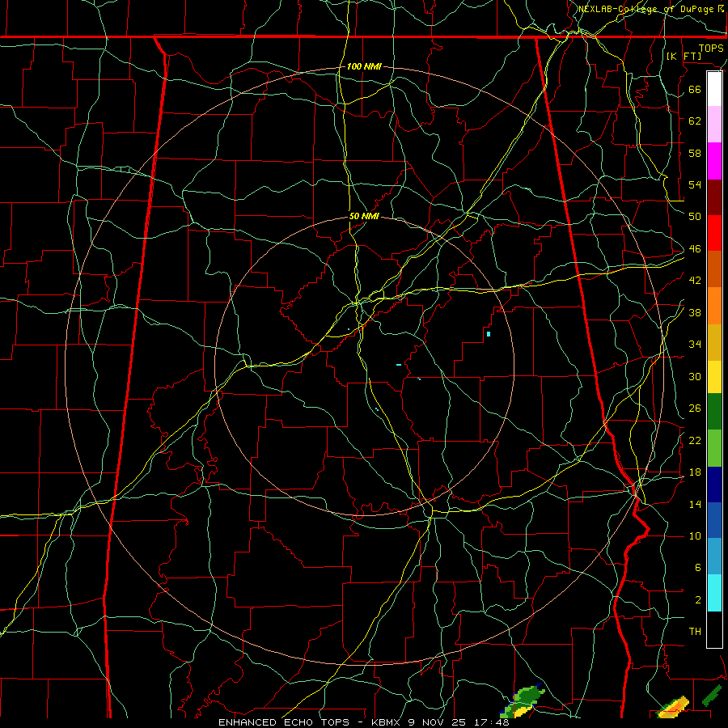Click the 17:48 timestamp in the caption
728x728 pixels.
pyautogui.click(x=491, y=722)
